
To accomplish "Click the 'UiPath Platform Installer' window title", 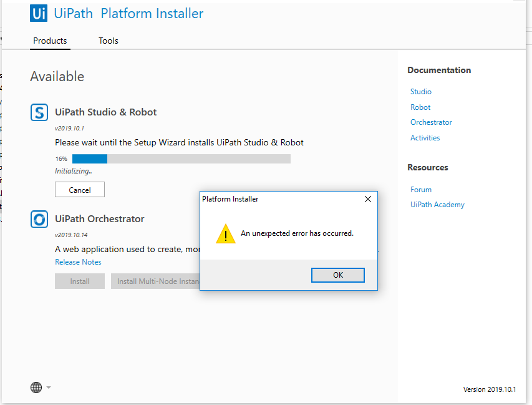I will (128, 14).
